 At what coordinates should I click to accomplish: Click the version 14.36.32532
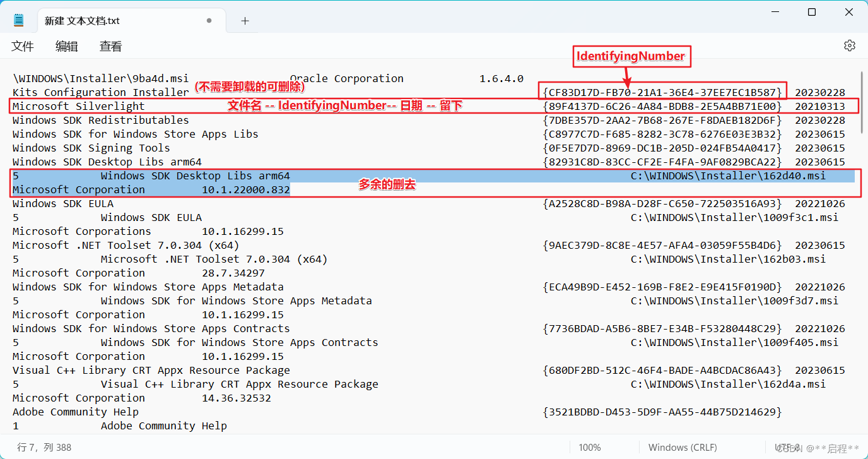(237, 398)
